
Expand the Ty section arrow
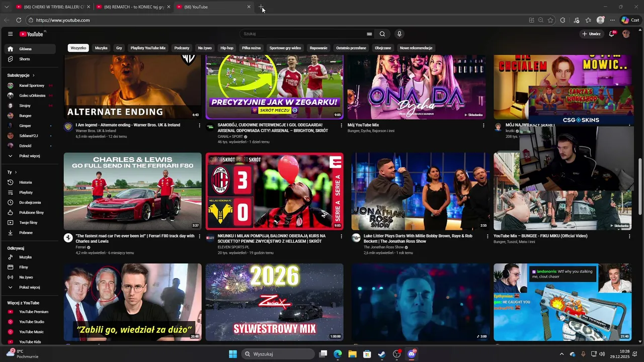[x=15, y=172]
